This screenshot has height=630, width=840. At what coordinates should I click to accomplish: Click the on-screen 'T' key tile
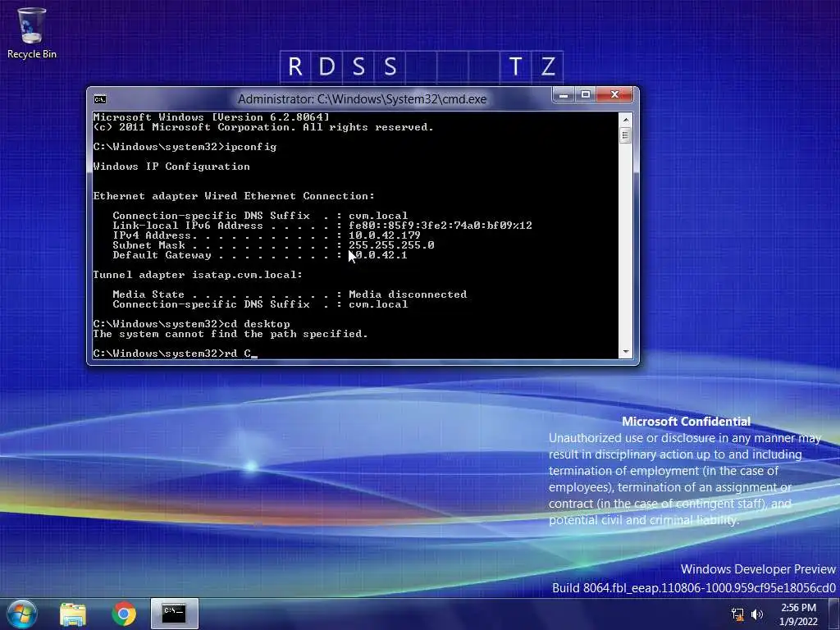click(x=515, y=67)
